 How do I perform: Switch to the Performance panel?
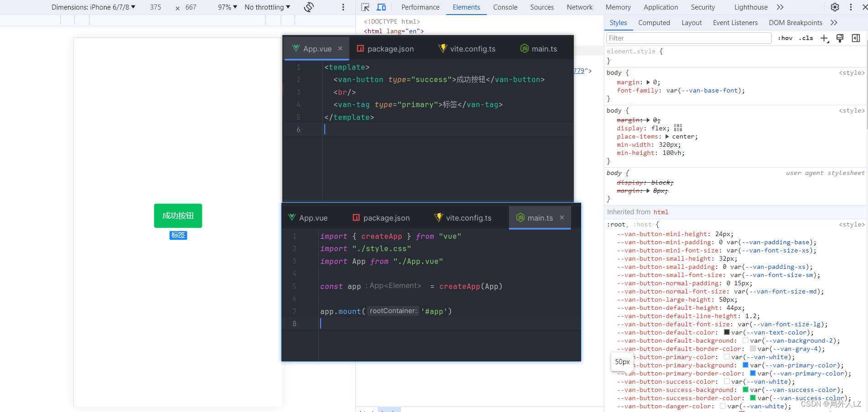(x=420, y=7)
